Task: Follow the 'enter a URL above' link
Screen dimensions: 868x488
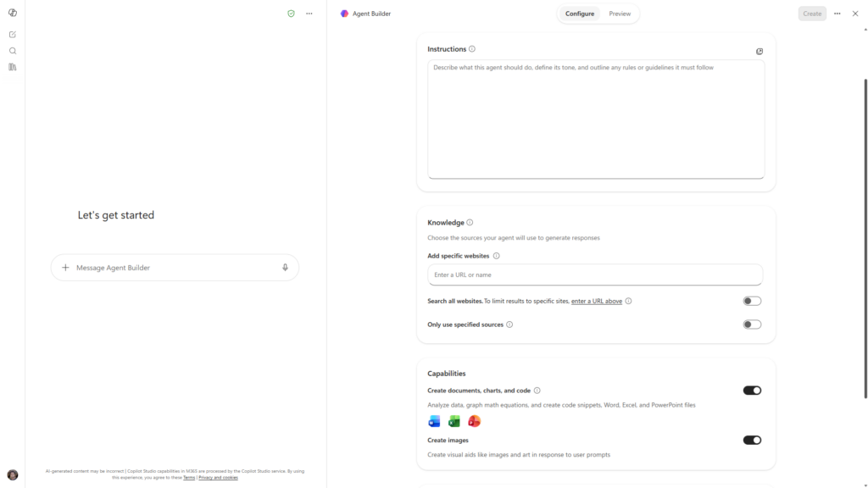Action: click(596, 301)
